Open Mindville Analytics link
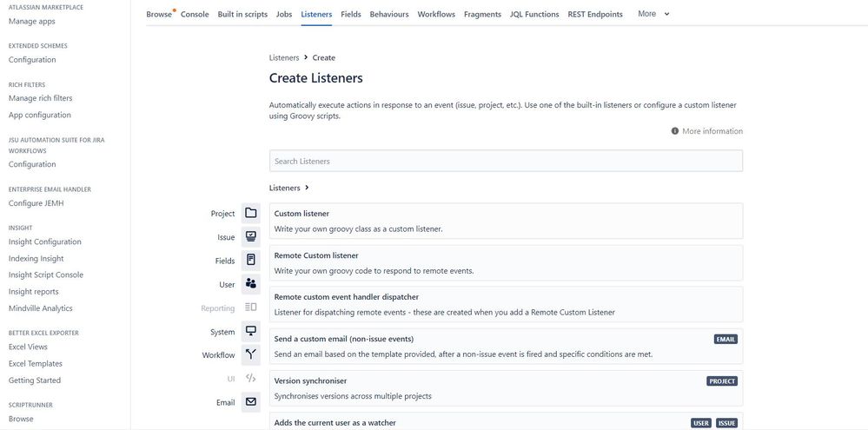 [x=41, y=308]
